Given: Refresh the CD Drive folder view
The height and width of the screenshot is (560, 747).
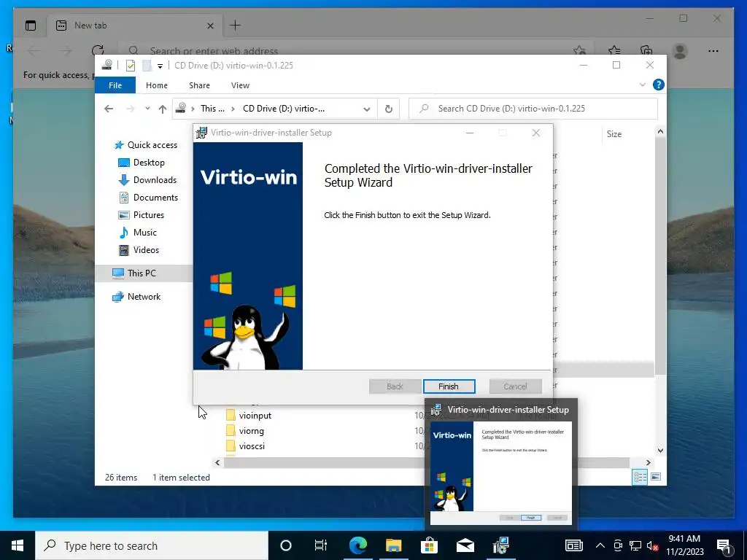Looking at the screenshot, I should [389, 109].
